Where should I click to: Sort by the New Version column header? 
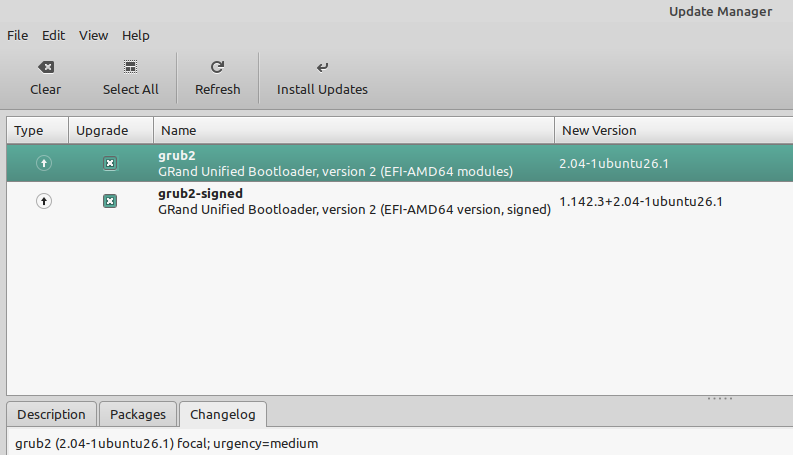[x=673, y=130]
